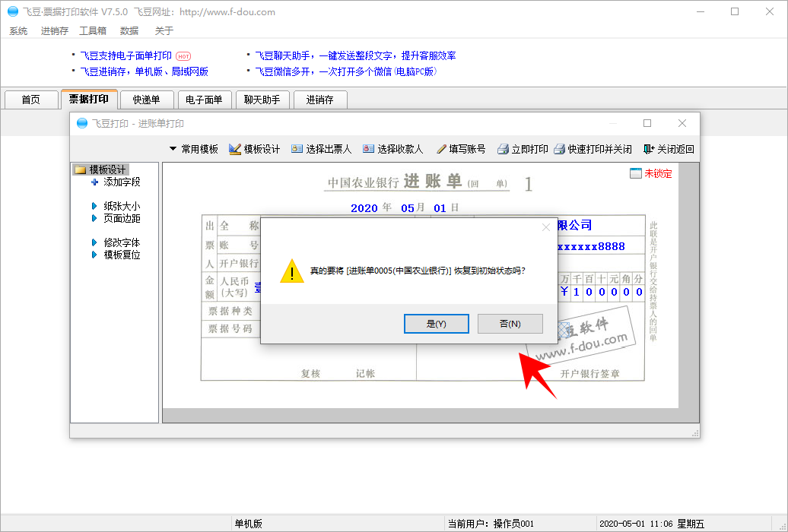Switch to the 聊天助手 tab

[262, 100]
